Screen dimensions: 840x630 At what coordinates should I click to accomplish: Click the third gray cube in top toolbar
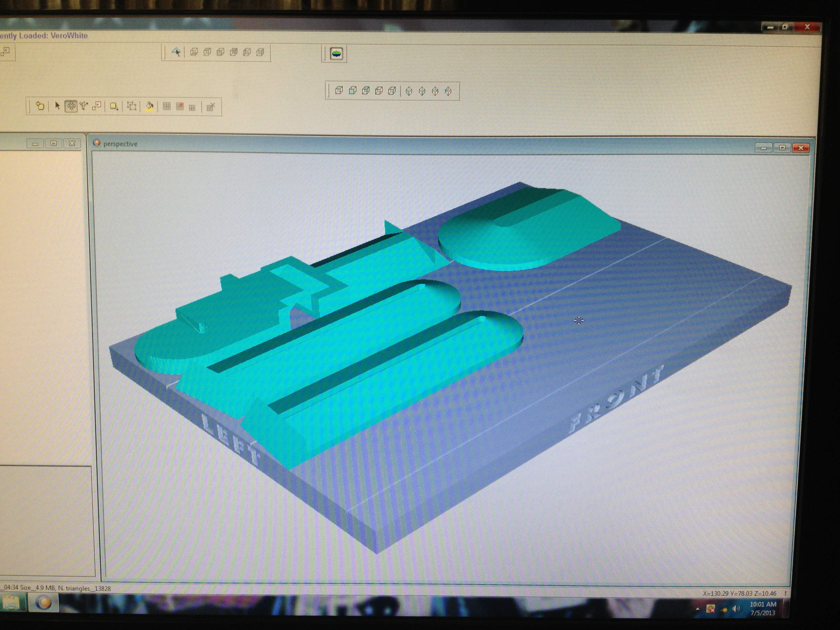(221, 52)
